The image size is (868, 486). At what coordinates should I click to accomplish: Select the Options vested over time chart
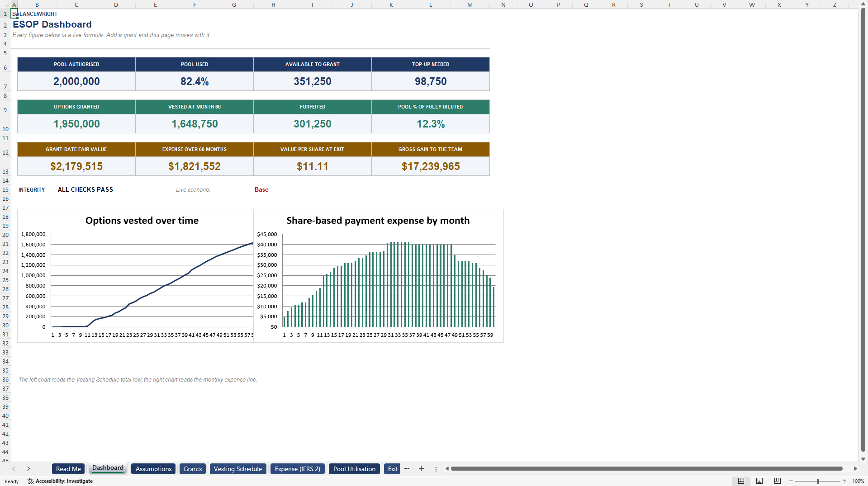(136, 275)
